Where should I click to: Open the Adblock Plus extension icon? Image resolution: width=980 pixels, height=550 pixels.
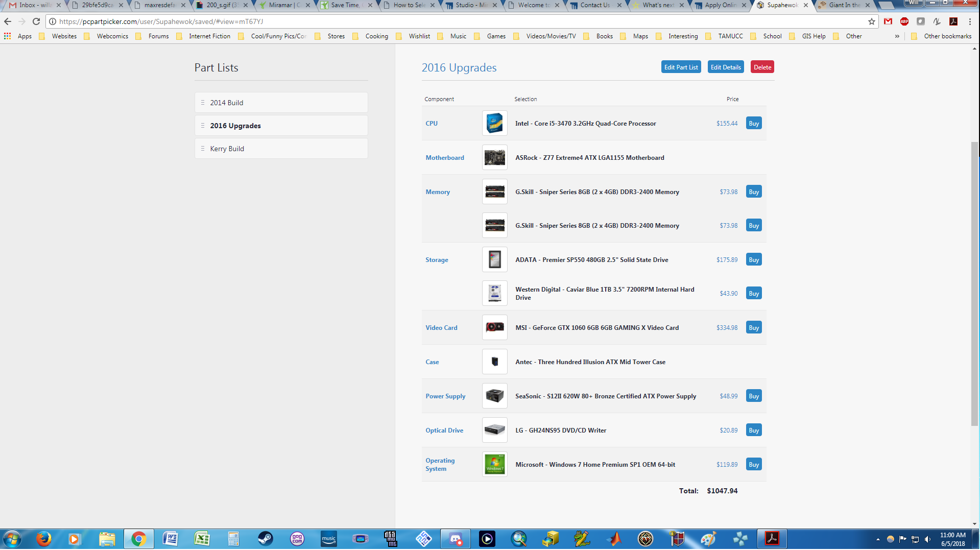pos(904,21)
